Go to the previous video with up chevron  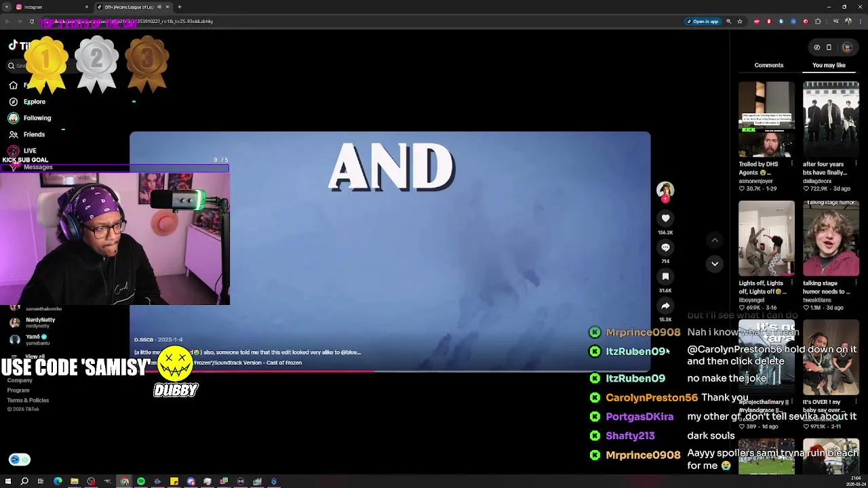715,240
